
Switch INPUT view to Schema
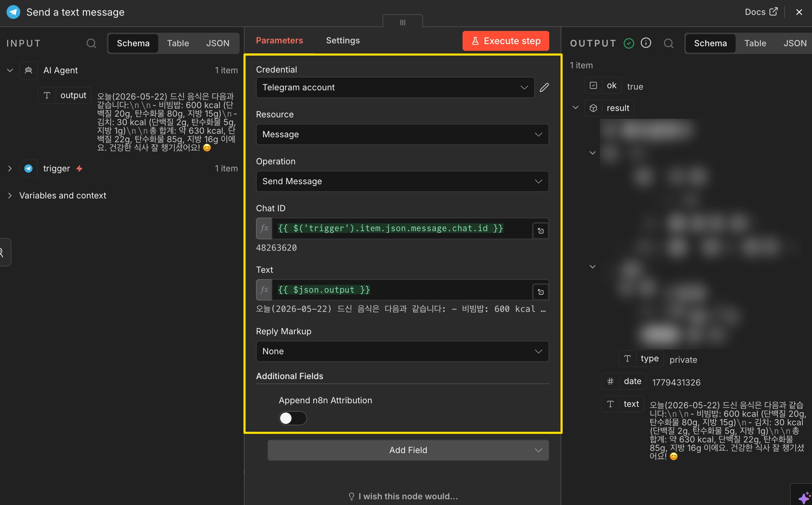[x=133, y=43]
